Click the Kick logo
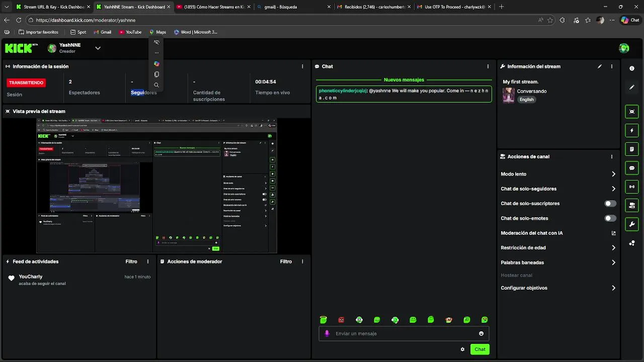Screen dimensions: 644x362 [21, 48]
